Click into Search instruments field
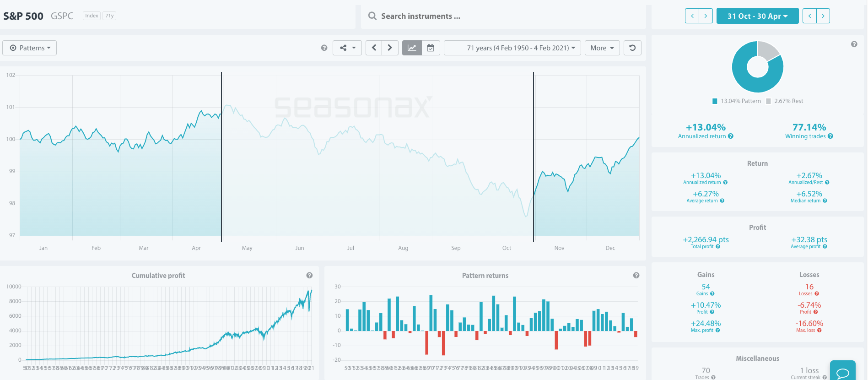 [x=503, y=16]
